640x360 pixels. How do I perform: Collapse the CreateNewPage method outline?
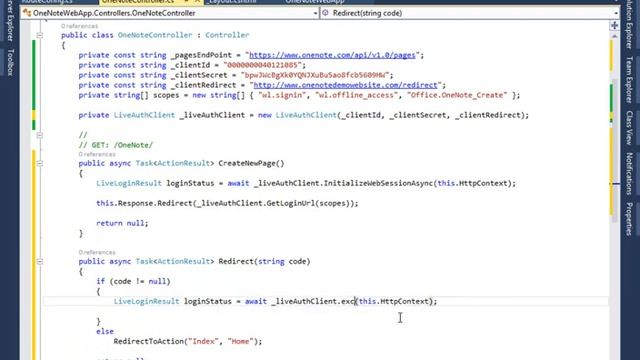(40, 163)
